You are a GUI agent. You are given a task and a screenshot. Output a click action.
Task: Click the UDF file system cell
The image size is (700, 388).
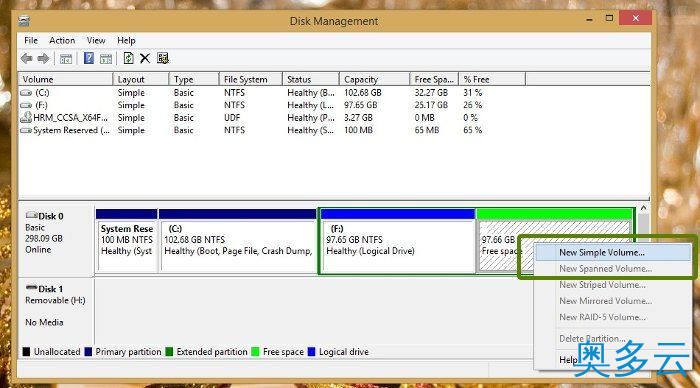point(232,118)
